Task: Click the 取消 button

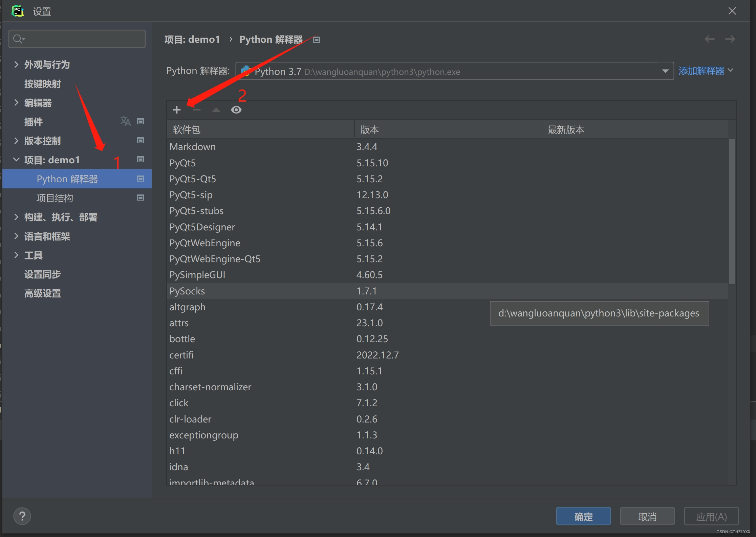Action: (x=647, y=516)
